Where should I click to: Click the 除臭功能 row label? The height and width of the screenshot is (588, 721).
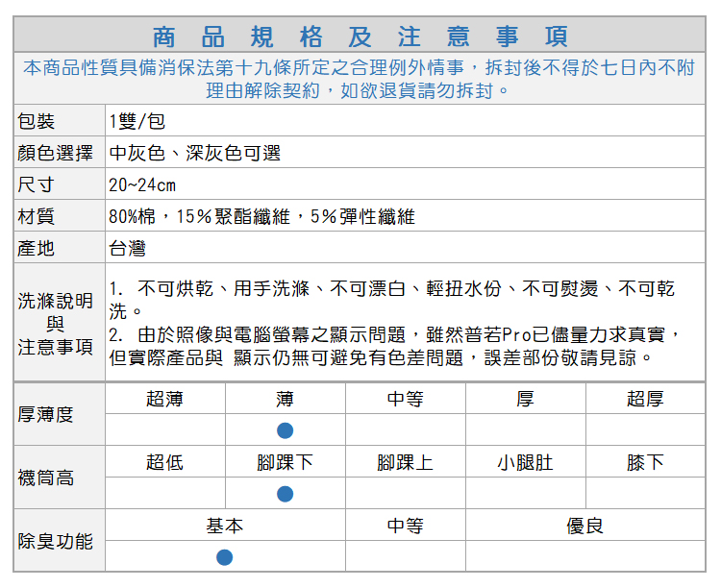[56, 541]
